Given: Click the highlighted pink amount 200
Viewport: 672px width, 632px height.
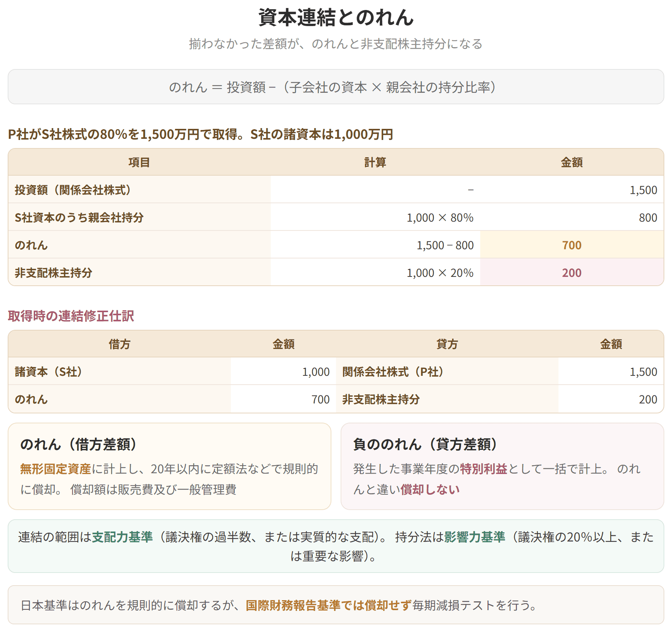Looking at the screenshot, I should pos(572,273).
